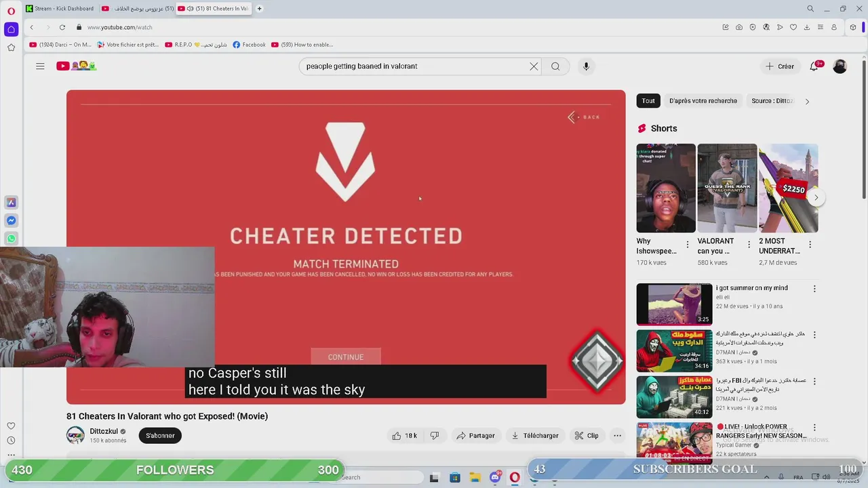Open YouTube account avatar menu
The image size is (868, 488).
click(840, 66)
